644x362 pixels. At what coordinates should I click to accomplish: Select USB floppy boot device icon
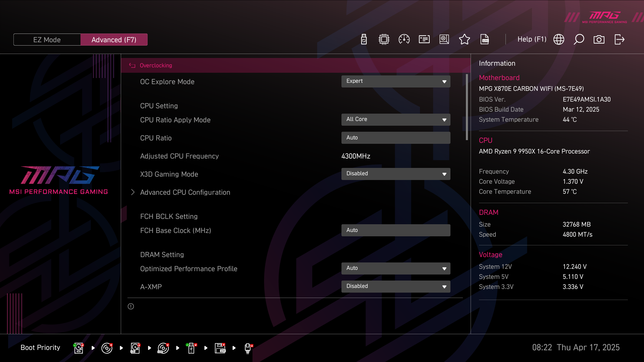coord(220,348)
